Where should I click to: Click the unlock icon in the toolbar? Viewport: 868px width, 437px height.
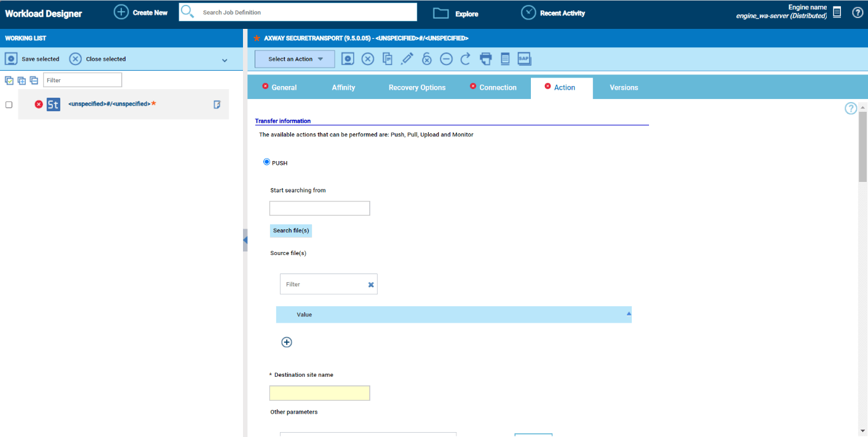427,59
